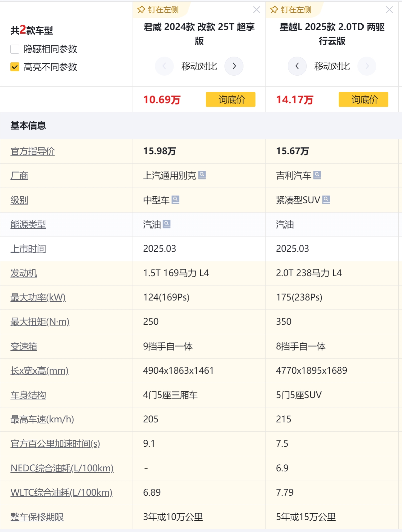
Task: Click 175(238Ps) max power value
Action: tap(299, 297)
